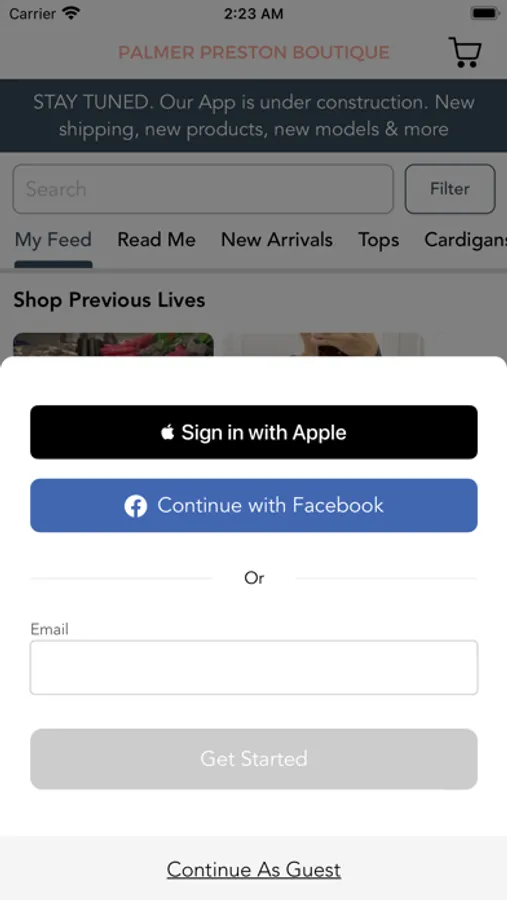Open the first previous live thumbnail

pos(113,344)
